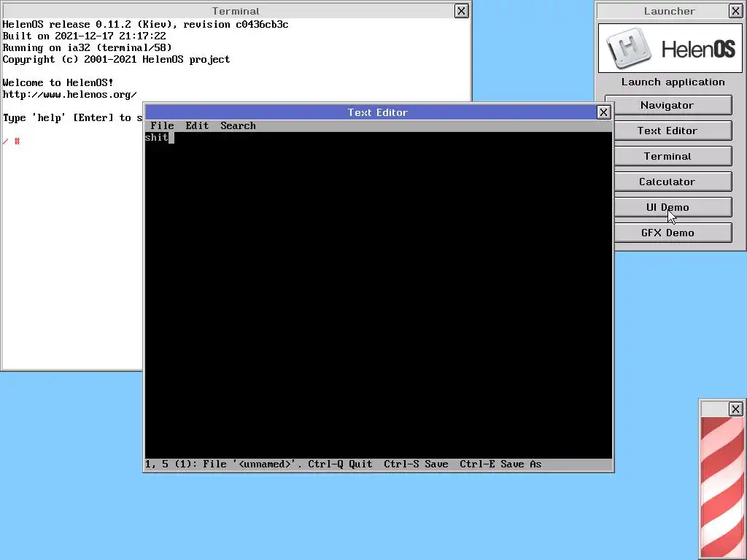The image size is (747, 560).
Task: Click the terminal prompt '/ #'
Action: pos(12,141)
